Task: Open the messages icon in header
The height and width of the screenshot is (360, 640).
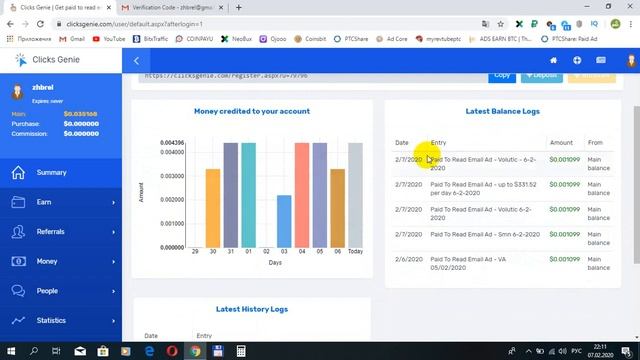Action: pyautogui.click(x=601, y=60)
